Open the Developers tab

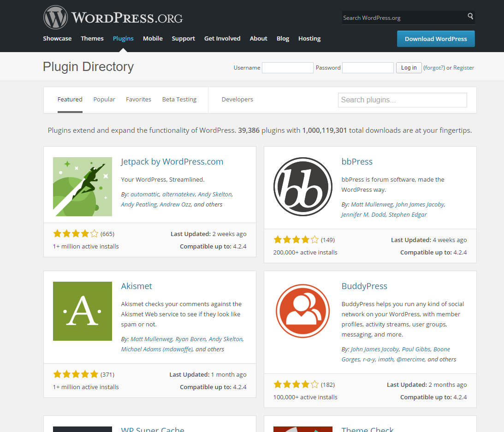(237, 99)
